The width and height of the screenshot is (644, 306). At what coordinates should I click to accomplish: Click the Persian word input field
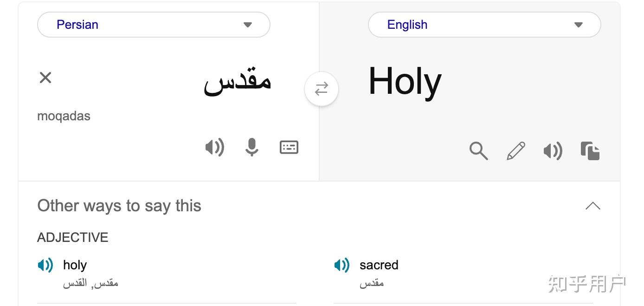(x=238, y=82)
